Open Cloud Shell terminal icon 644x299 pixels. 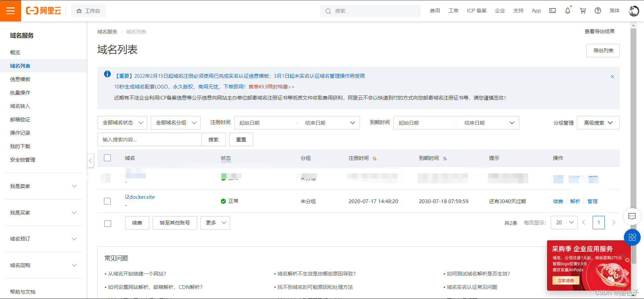[x=552, y=11]
